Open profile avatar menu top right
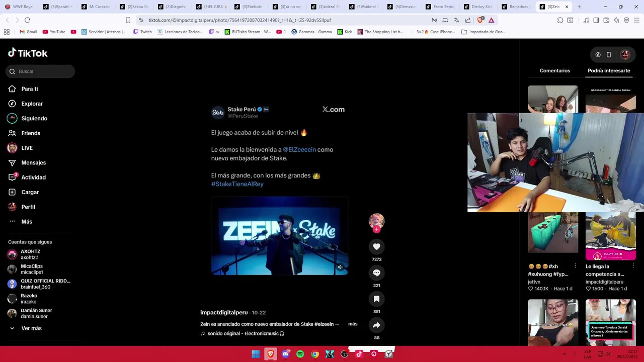The width and height of the screenshot is (644, 362). click(625, 55)
